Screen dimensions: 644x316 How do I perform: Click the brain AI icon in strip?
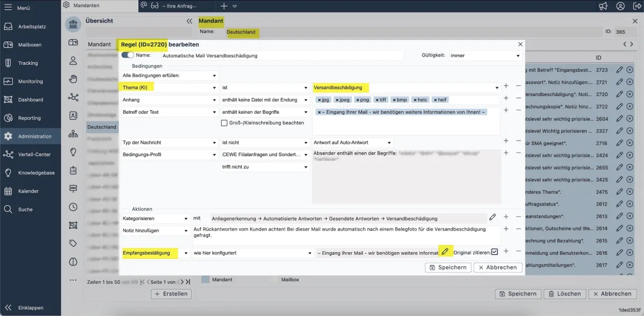[x=73, y=261]
